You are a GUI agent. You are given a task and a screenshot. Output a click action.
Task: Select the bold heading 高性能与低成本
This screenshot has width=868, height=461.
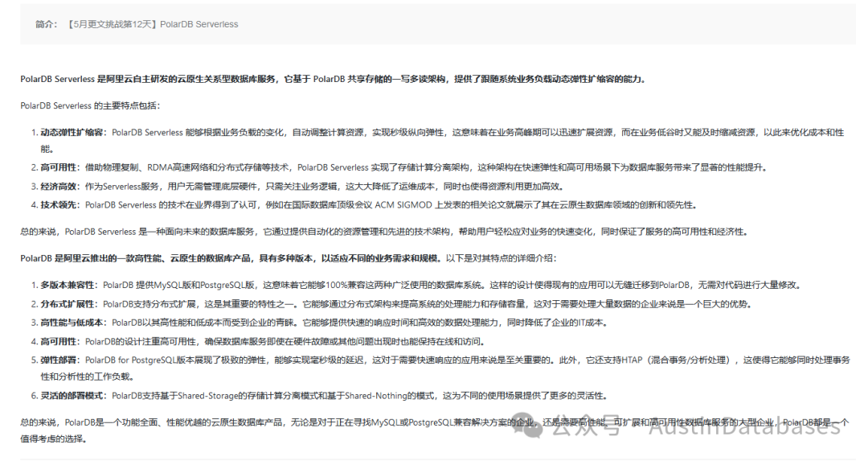(x=72, y=323)
